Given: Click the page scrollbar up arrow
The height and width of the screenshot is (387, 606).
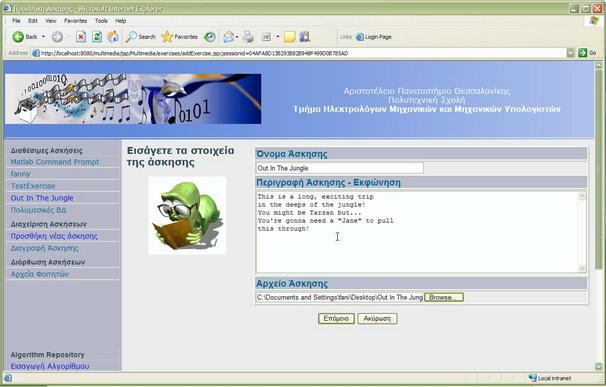Looking at the screenshot, I should (x=599, y=66).
